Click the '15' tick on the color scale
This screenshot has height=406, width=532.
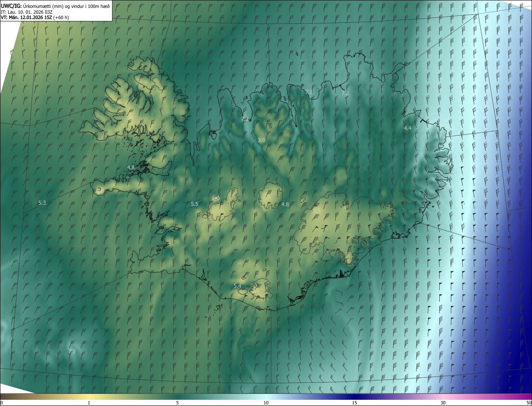point(355,403)
